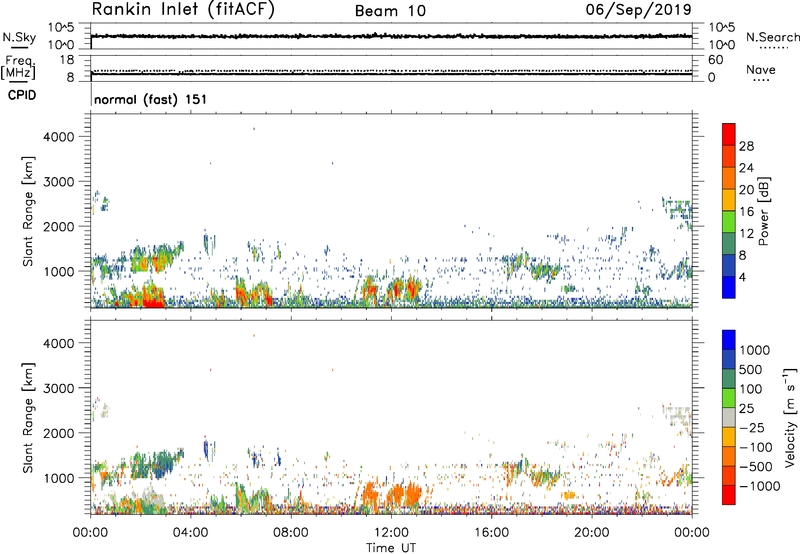800x554 pixels.
Task: Click the Power [dB] colorbar title
Action: pos(763,211)
